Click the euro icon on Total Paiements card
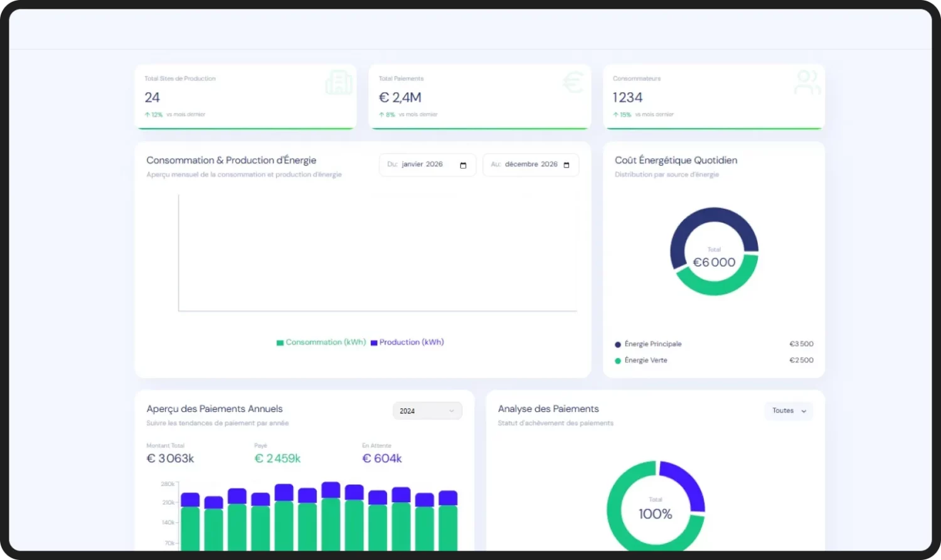 573,82
